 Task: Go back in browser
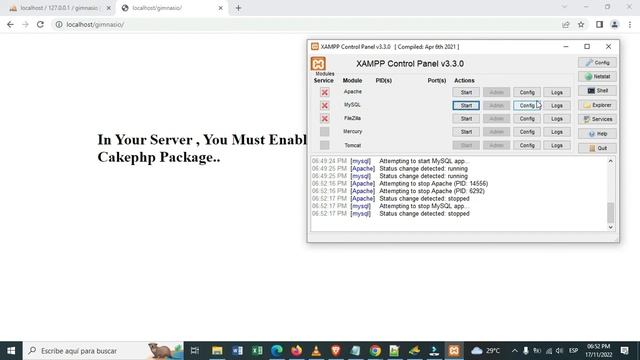point(10,24)
